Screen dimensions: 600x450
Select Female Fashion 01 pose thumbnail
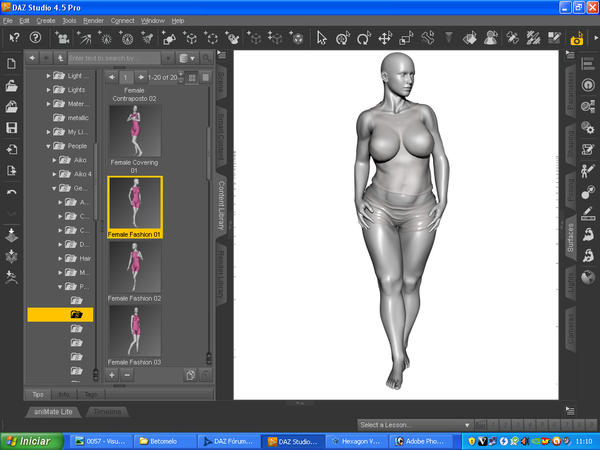pos(135,207)
